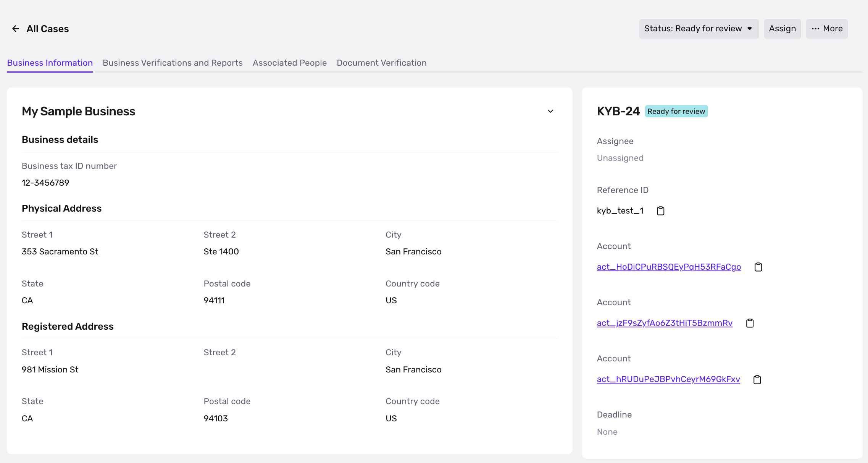Click the Ready for review status badge
The width and height of the screenshot is (868, 463).
(676, 111)
